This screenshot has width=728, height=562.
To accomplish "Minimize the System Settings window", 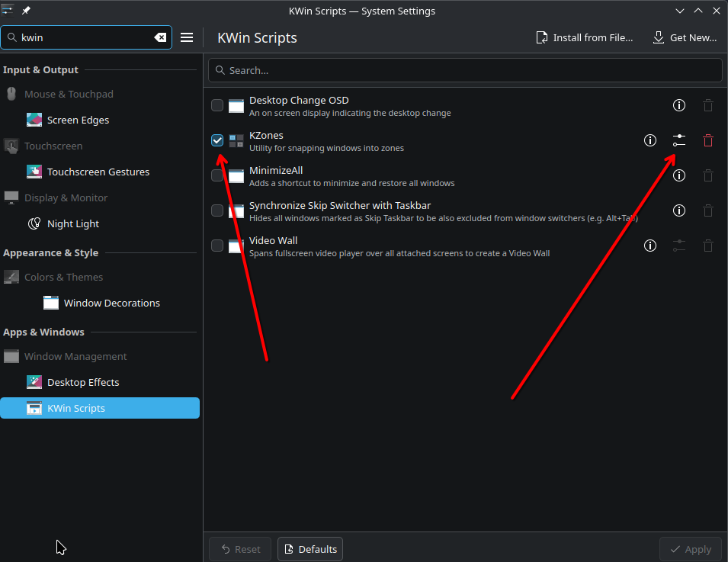I will pos(680,11).
